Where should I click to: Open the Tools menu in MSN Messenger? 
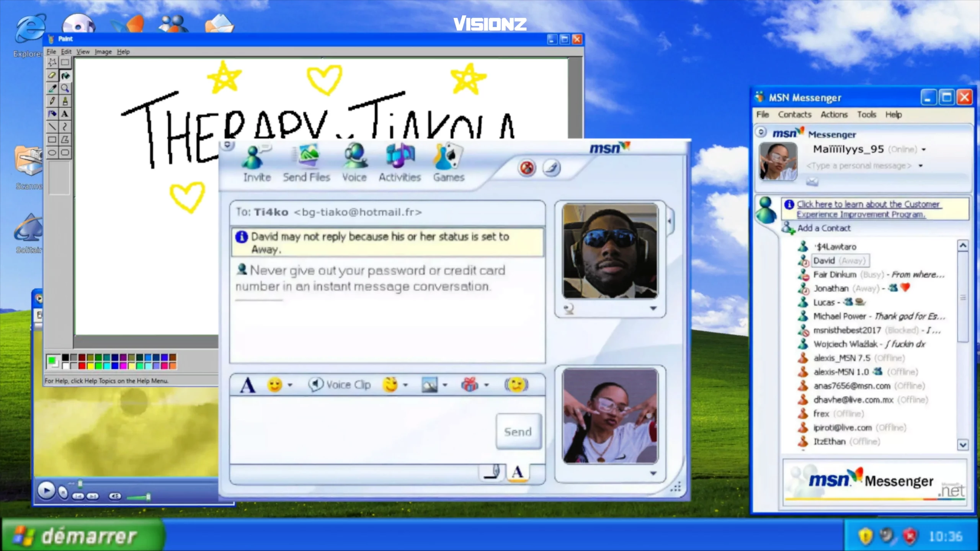tap(867, 115)
